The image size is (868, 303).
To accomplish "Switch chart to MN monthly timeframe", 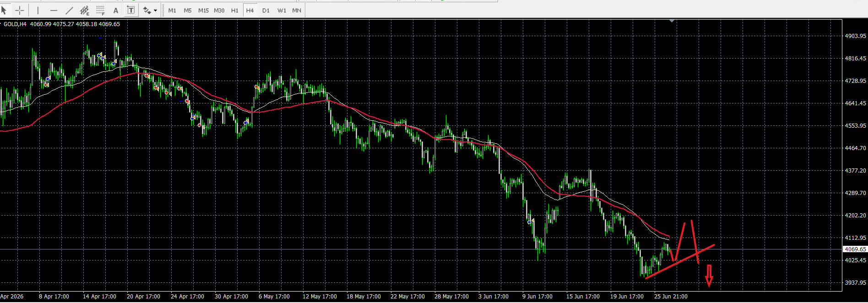I will (297, 10).
